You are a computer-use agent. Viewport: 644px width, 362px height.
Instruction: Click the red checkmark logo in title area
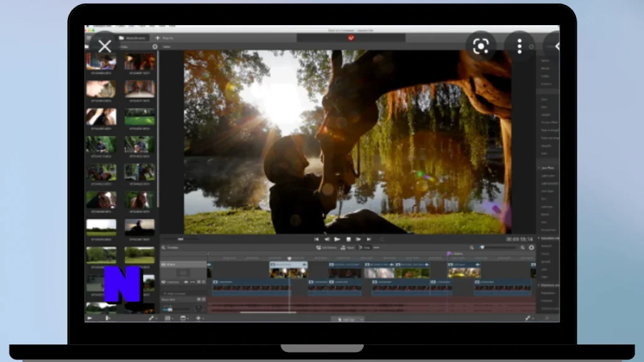351,38
